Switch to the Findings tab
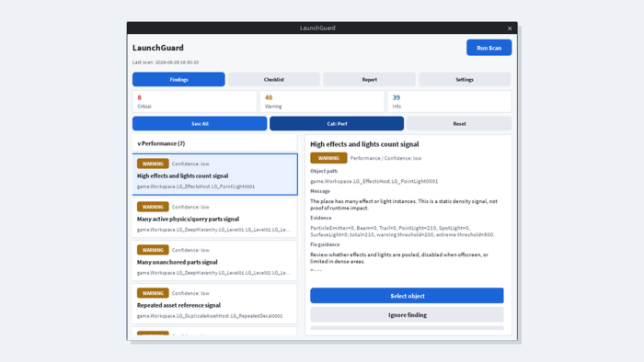The height and width of the screenshot is (362, 644). (178, 80)
